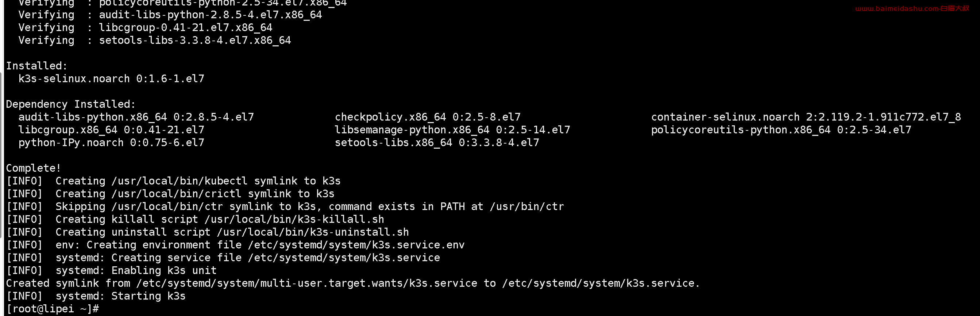The height and width of the screenshot is (316, 980).
Task: Click the k3s-selinux.noarch installed package text
Action: pos(111,79)
